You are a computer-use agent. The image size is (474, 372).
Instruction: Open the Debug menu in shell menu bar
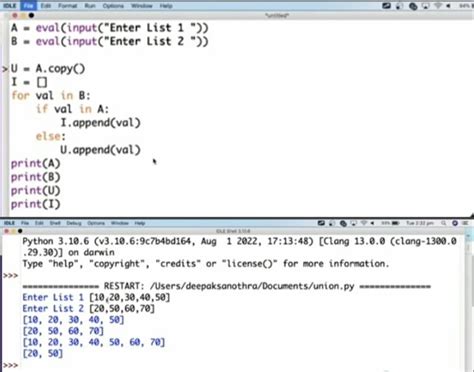(74, 223)
